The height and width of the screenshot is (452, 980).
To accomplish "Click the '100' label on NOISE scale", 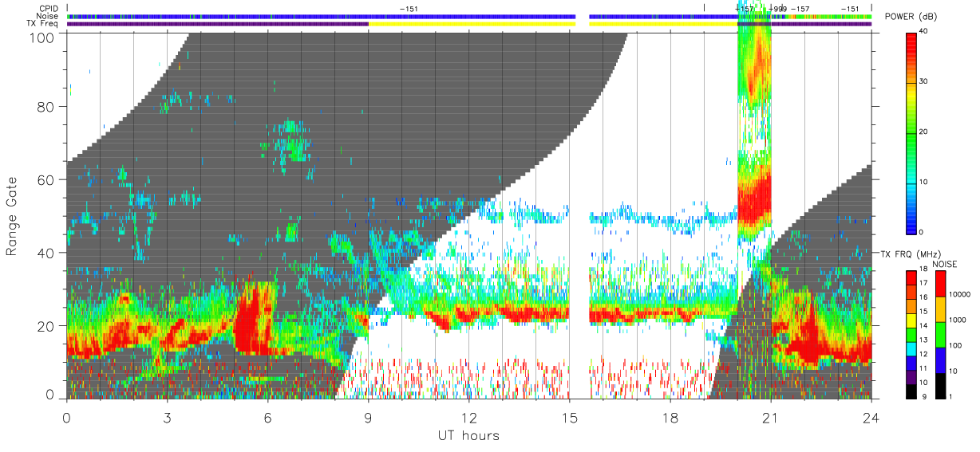I will coord(955,346).
